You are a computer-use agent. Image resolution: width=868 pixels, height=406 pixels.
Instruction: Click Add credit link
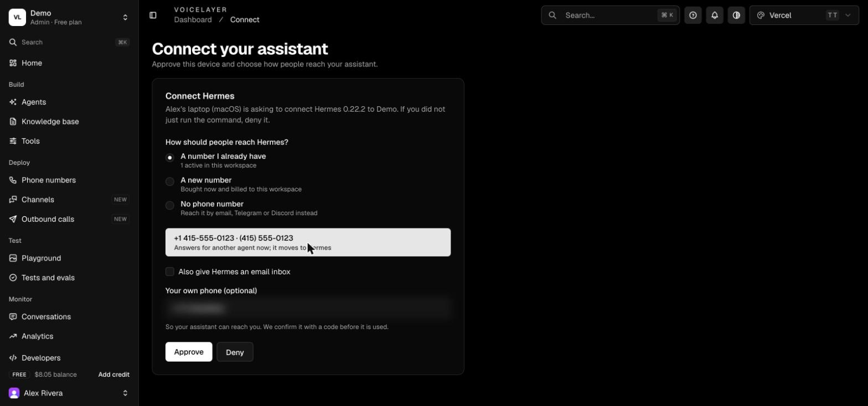(x=114, y=374)
